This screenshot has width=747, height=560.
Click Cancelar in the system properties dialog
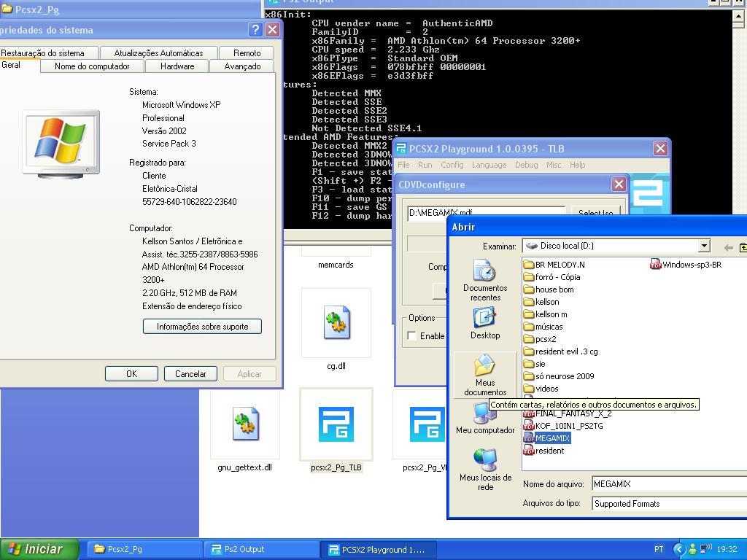point(190,374)
